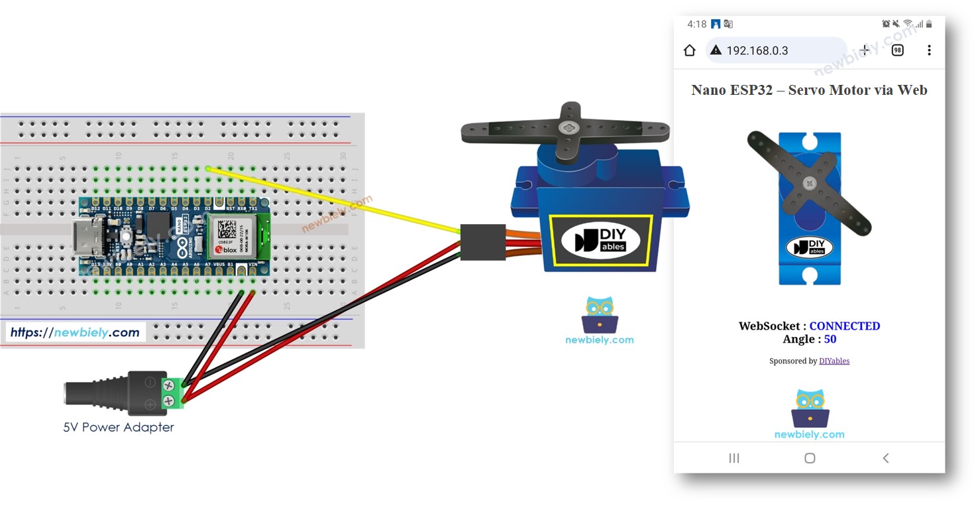Tap the home button in navigation bar

[809, 458]
